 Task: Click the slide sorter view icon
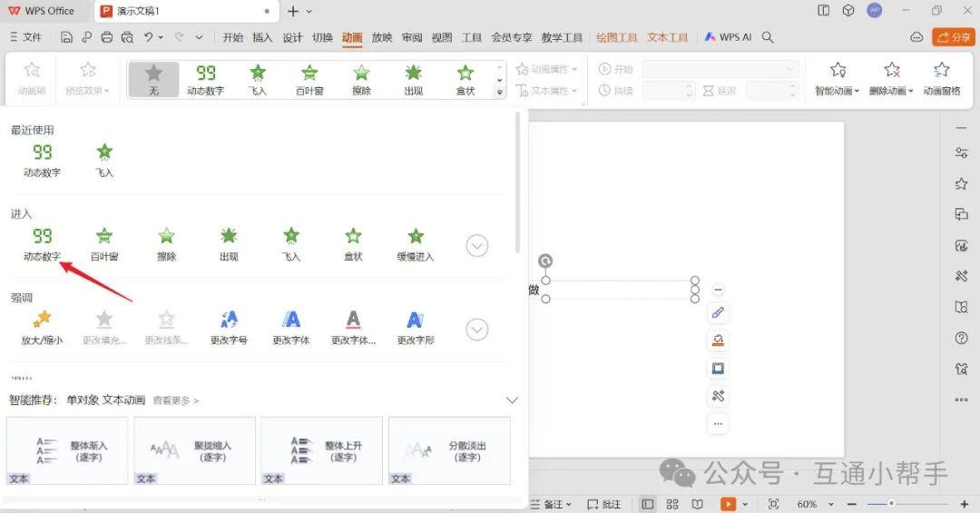tap(672, 504)
